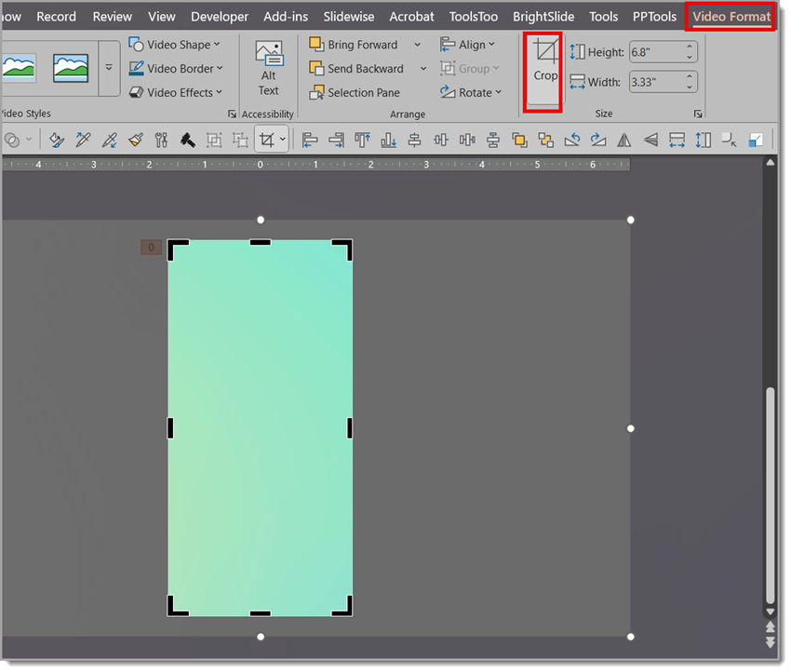This screenshot has height=672, width=791.
Task: Click the first eyedropper pick-up style icon
Action: pos(83,140)
